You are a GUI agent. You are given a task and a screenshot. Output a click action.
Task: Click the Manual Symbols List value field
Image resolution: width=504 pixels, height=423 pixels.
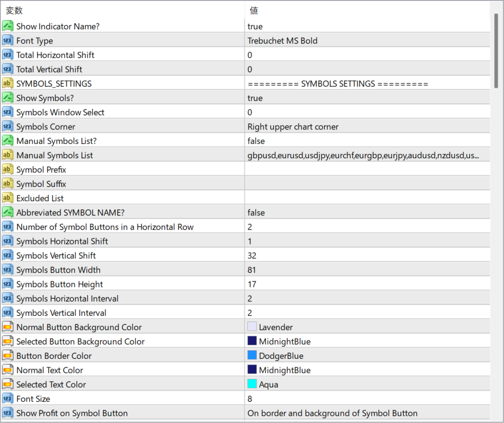click(367, 155)
